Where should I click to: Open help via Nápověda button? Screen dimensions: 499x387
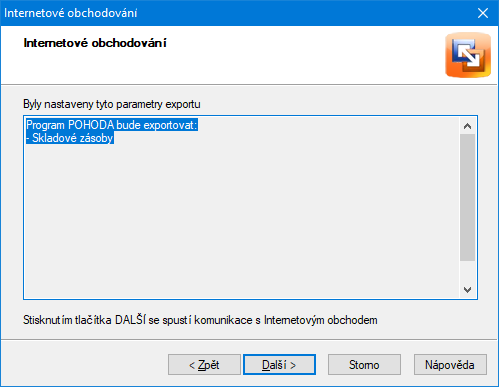[450, 365]
